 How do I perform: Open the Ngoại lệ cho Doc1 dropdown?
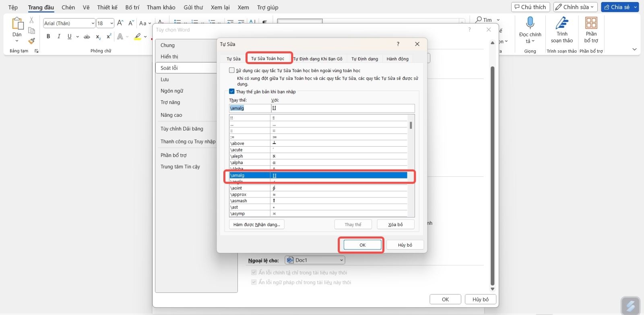pyautogui.click(x=315, y=260)
